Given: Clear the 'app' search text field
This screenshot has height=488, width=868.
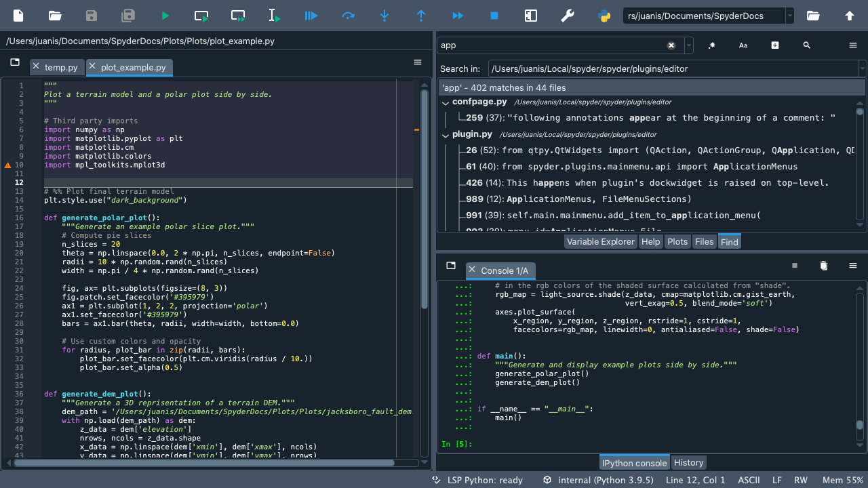Looking at the screenshot, I should pyautogui.click(x=671, y=45).
